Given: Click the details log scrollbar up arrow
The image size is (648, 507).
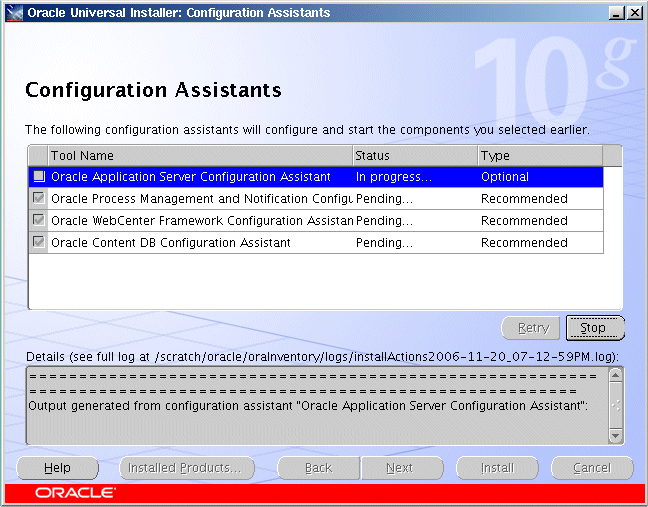Looking at the screenshot, I should [x=615, y=375].
